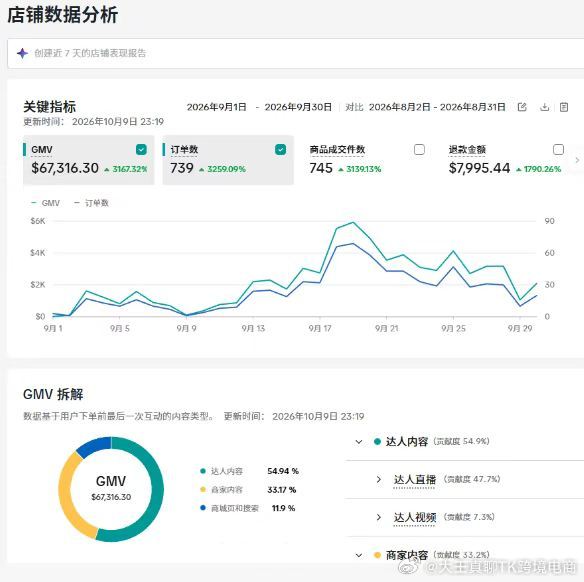The width and height of the screenshot is (584, 582).
Task: Click the GMV 拆解 section heading
Action: pos(53,394)
